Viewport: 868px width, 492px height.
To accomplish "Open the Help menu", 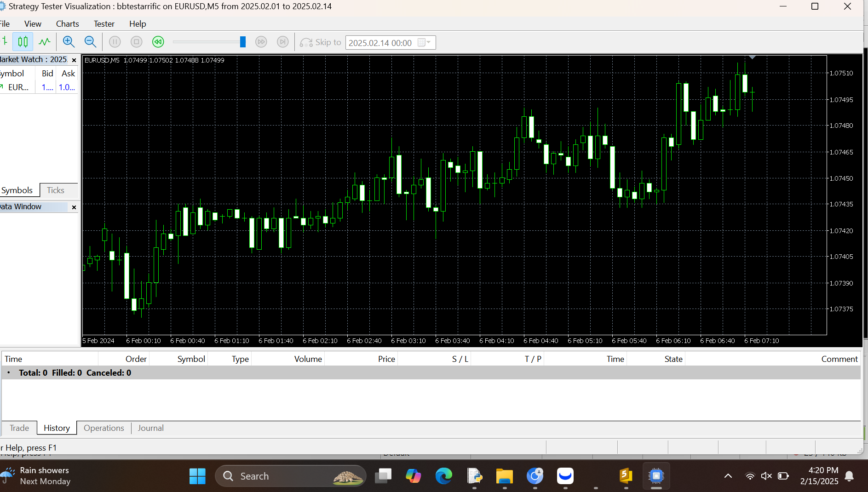I will click(138, 24).
